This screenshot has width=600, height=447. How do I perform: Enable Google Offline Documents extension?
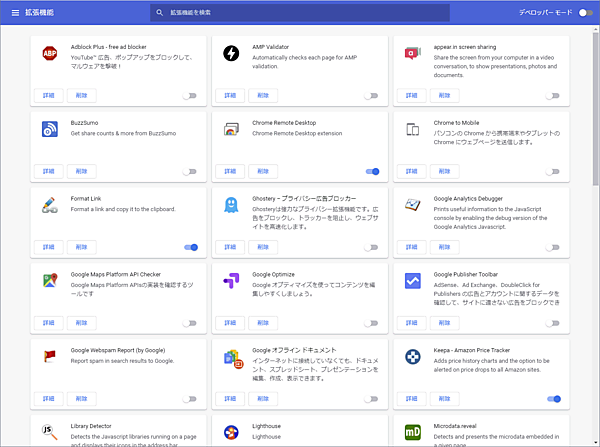point(371,399)
